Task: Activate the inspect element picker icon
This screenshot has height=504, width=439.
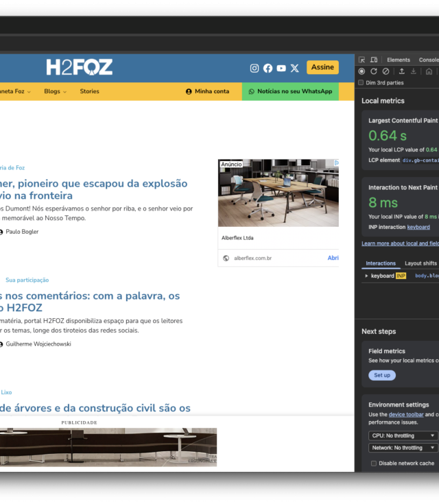Action: coord(362,60)
